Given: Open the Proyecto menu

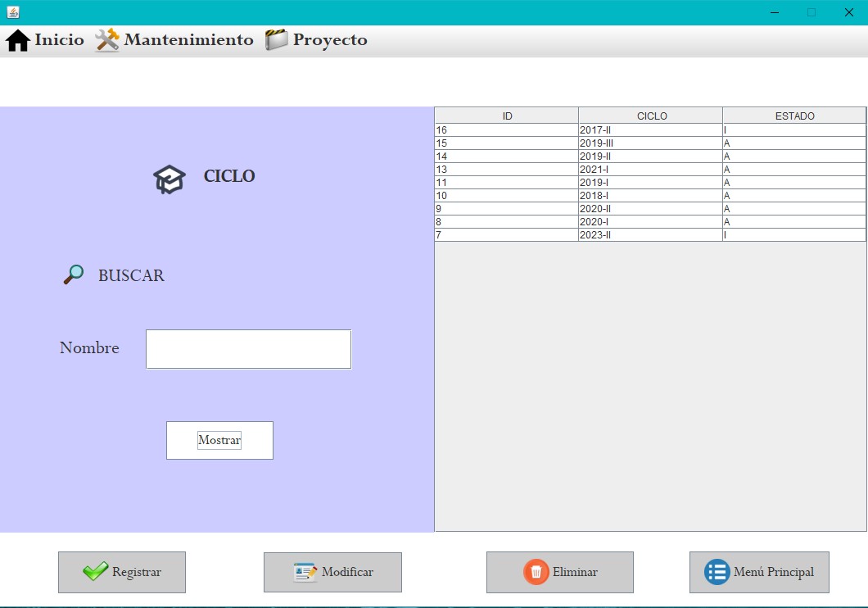Looking at the screenshot, I should [x=316, y=40].
